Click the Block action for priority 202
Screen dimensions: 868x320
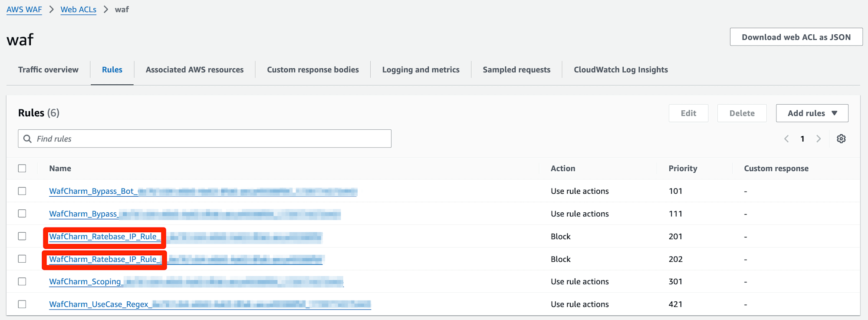click(x=560, y=259)
